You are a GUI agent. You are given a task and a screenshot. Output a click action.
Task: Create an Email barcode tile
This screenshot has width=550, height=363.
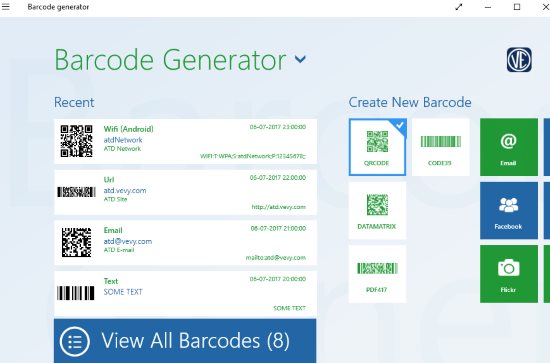pos(509,147)
